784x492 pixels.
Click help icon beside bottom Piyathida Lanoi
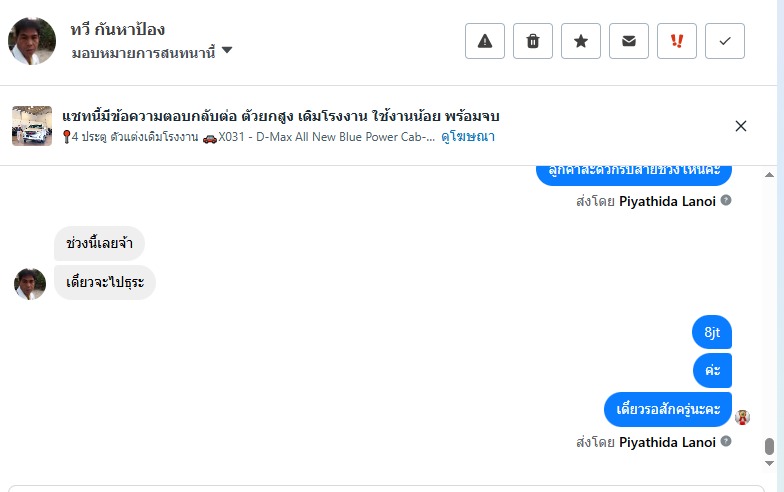[x=726, y=442]
